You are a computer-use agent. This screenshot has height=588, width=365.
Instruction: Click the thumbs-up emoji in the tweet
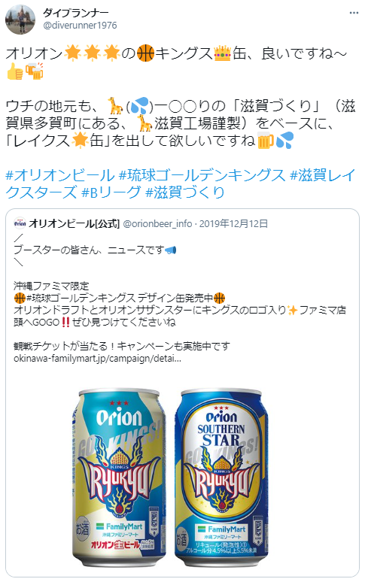click(x=14, y=71)
